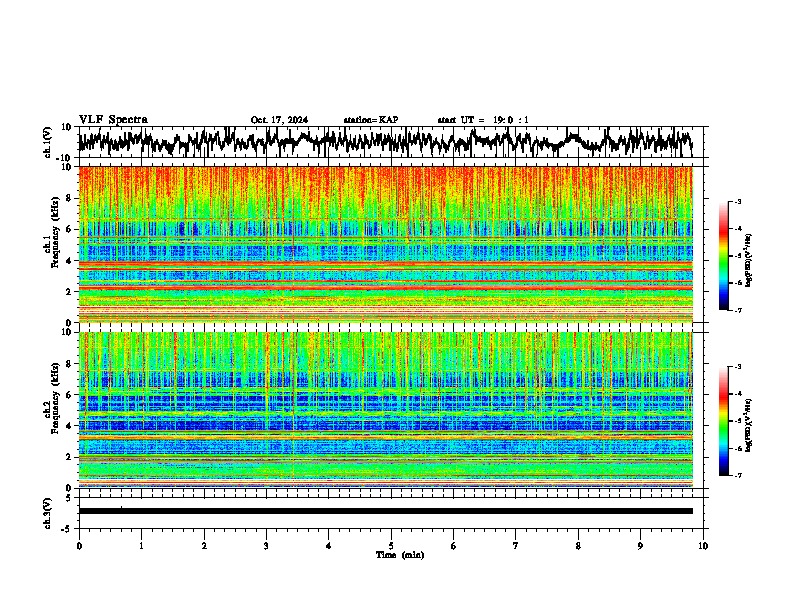Click the thick black ch.3 signal bar

(x=386, y=511)
